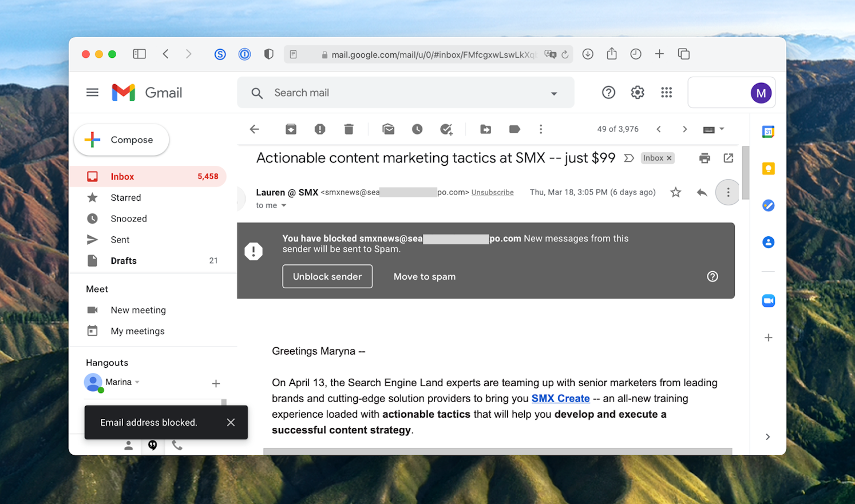
Task: Open the Gmail settings gear
Action: pyautogui.click(x=637, y=92)
